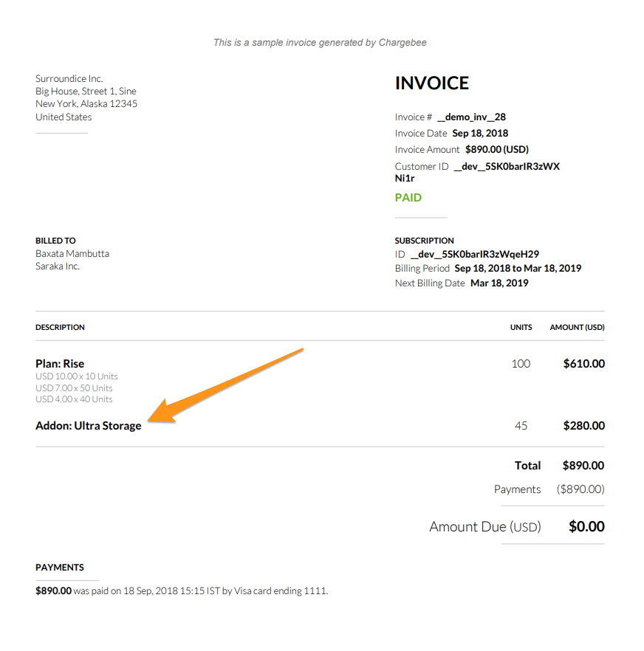
Task: Click the invoice date Sep 18, 2018
Action: [480, 134]
